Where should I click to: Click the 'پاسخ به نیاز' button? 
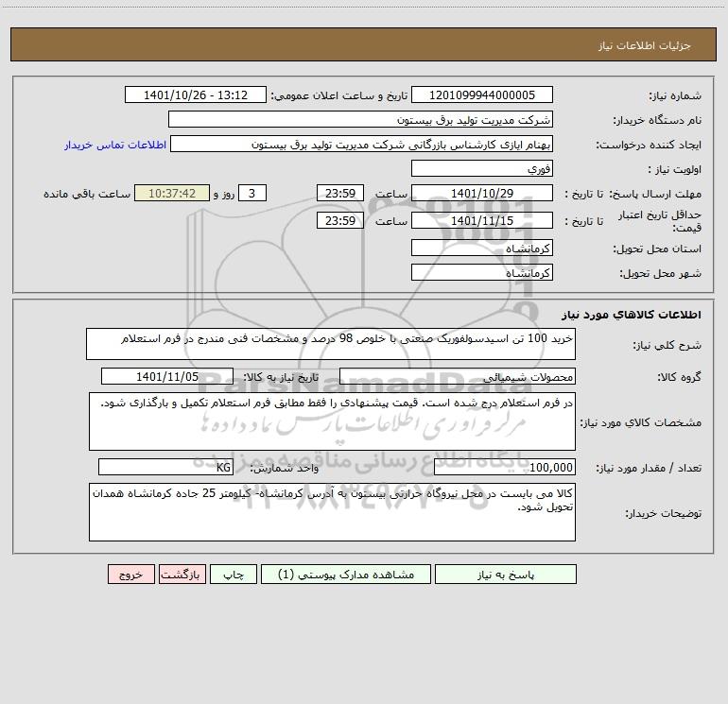[x=506, y=574]
